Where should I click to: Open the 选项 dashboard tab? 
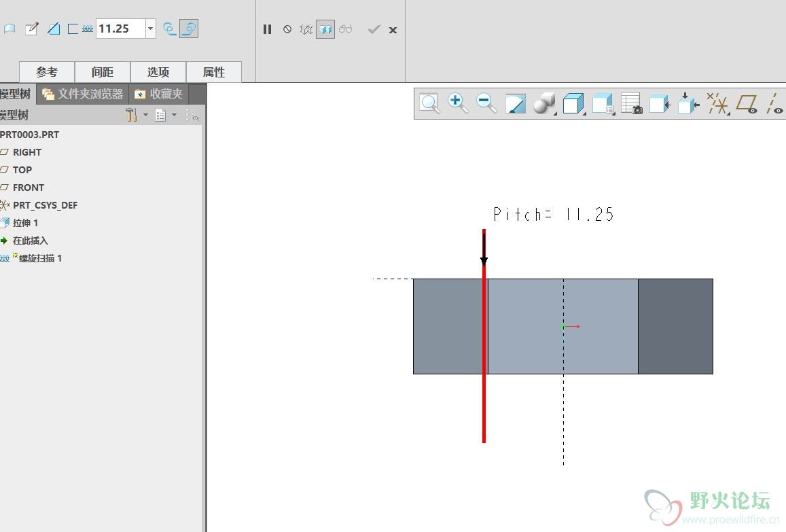tap(158, 72)
